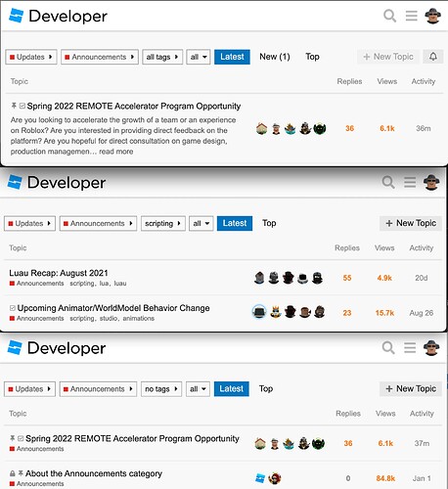Click pin icon beside top panel Spring 2022 title
Image resolution: width=448 pixels, height=489 pixels.
[x=14, y=106]
